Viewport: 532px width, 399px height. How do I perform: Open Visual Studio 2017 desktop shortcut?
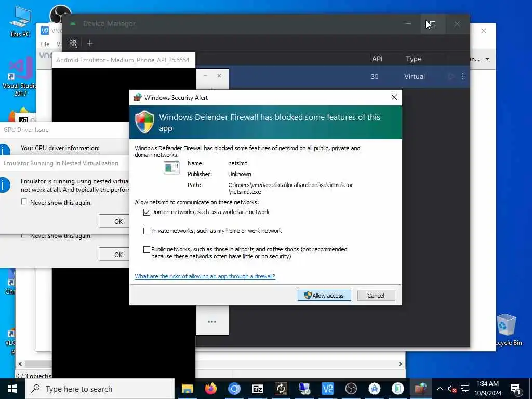(x=19, y=77)
